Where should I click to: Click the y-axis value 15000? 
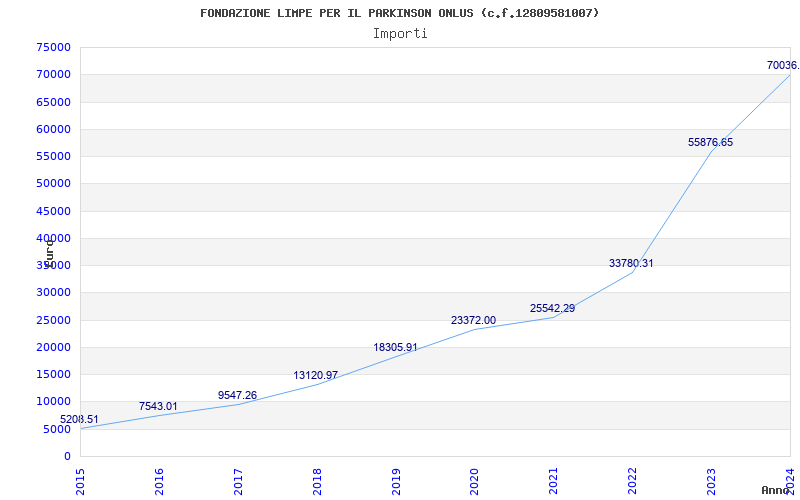click(54, 374)
